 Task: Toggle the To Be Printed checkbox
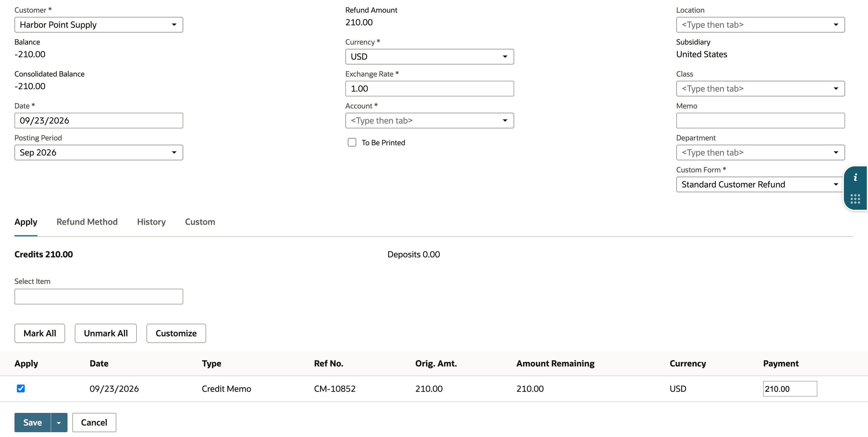352,143
